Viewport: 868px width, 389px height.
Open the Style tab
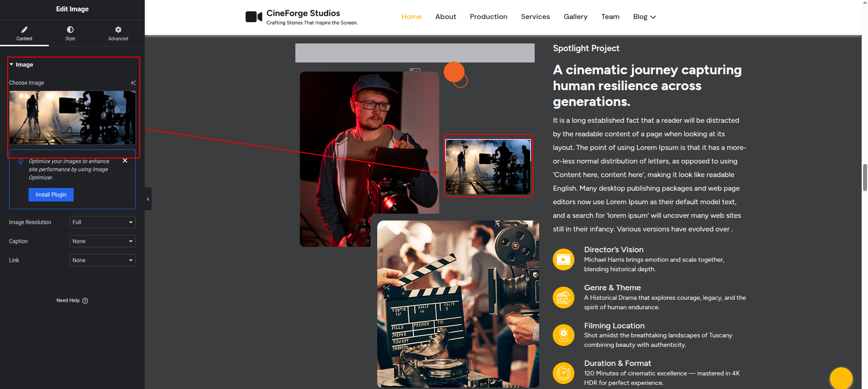(x=70, y=34)
